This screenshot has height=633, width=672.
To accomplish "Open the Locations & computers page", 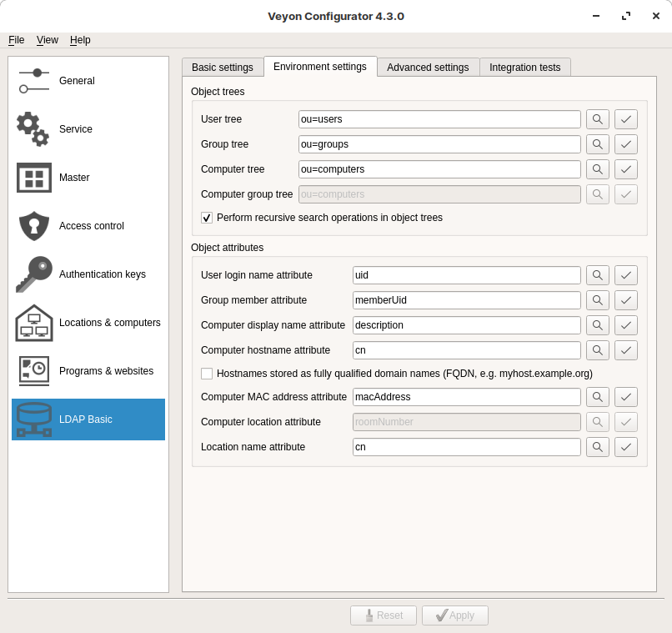I will pyautogui.click(x=88, y=323).
